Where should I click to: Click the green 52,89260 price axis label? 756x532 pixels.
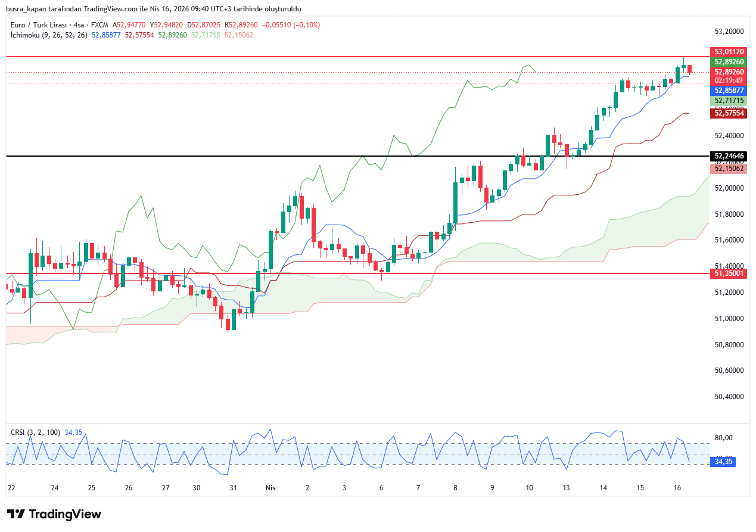pyautogui.click(x=729, y=62)
